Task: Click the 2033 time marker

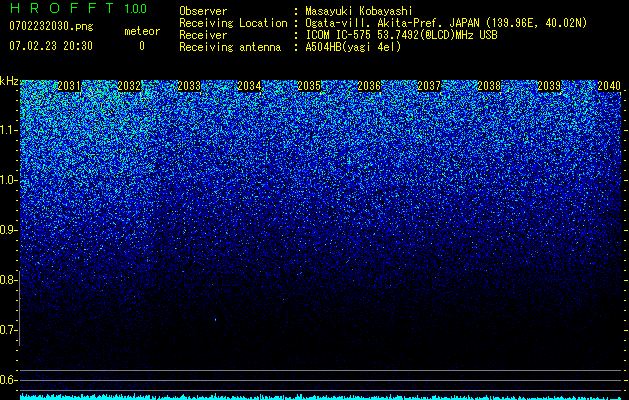Action: (x=189, y=86)
